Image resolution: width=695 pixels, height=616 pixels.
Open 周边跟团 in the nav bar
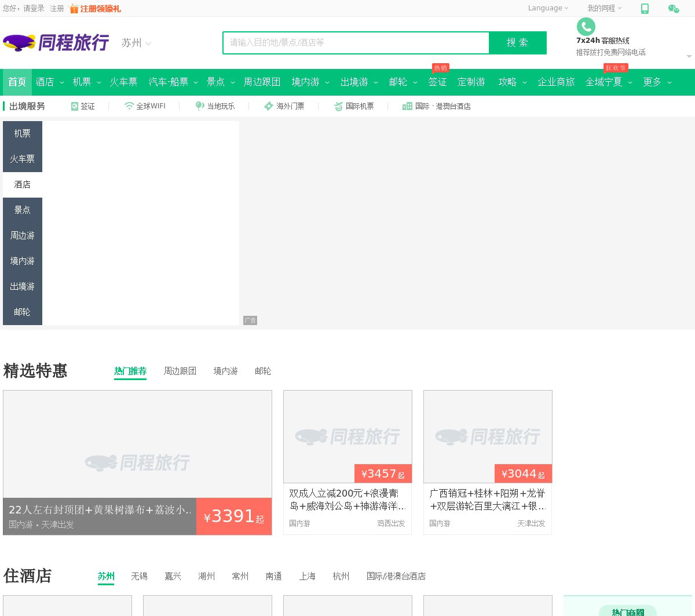point(262,82)
